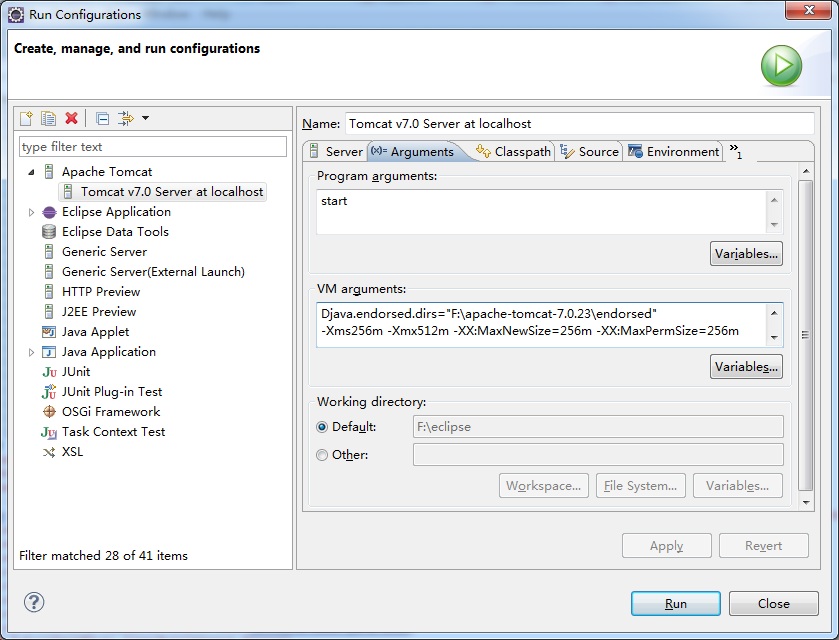Screen dimensions: 839x640
Task: Select the OSGi Framework label
Action: tap(111, 412)
